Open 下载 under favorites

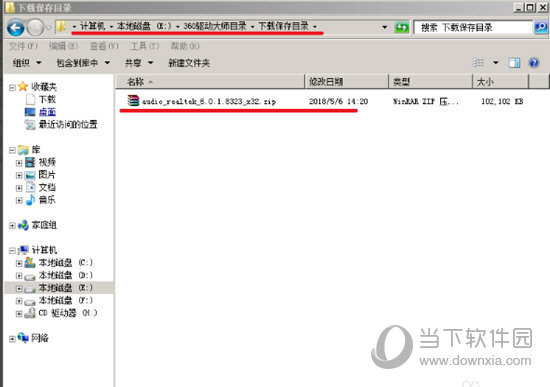pyautogui.click(x=47, y=99)
